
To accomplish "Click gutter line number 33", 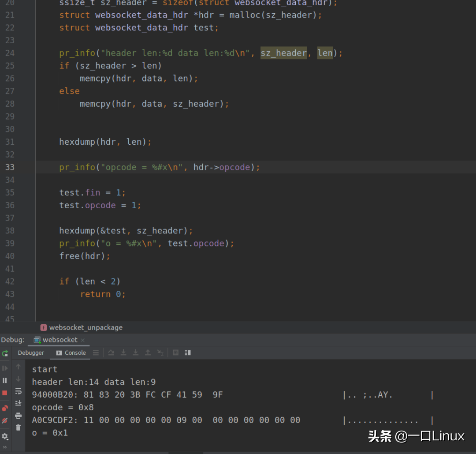I will (x=10, y=168).
